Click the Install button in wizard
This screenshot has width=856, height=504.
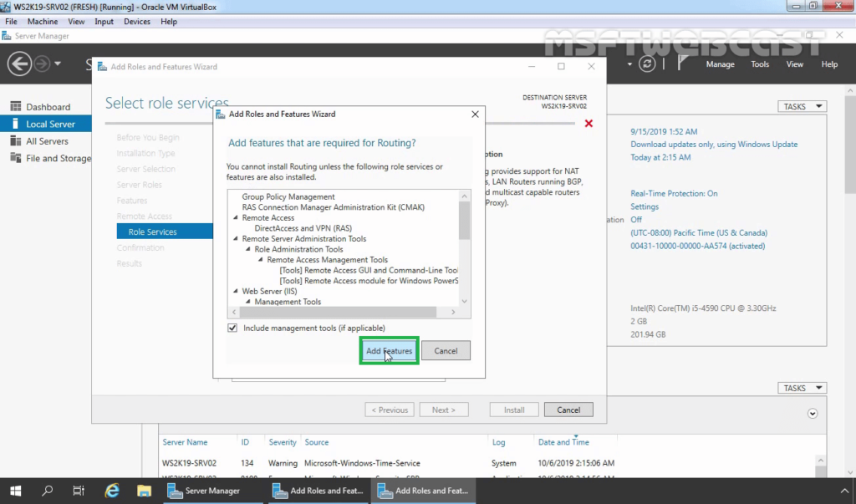pos(514,410)
